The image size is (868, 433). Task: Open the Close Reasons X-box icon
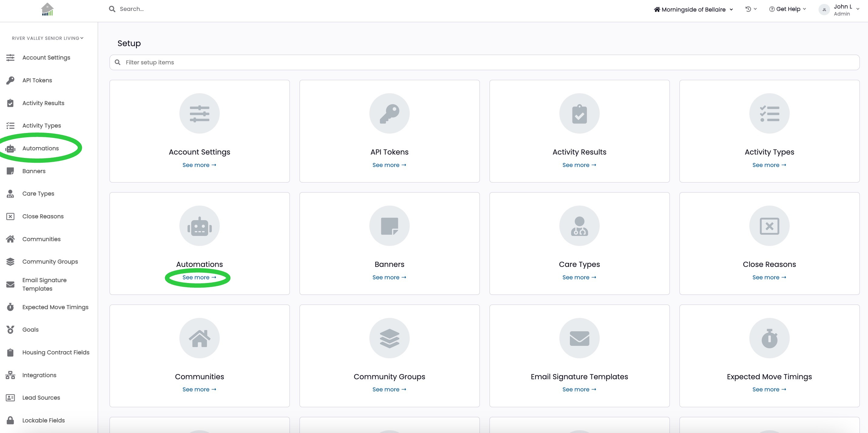(769, 226)
